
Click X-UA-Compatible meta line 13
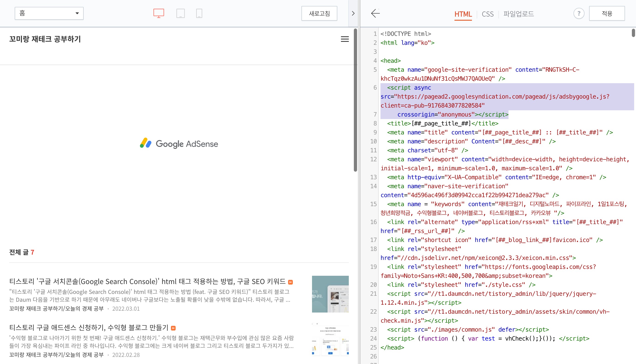tap(496, 177)
